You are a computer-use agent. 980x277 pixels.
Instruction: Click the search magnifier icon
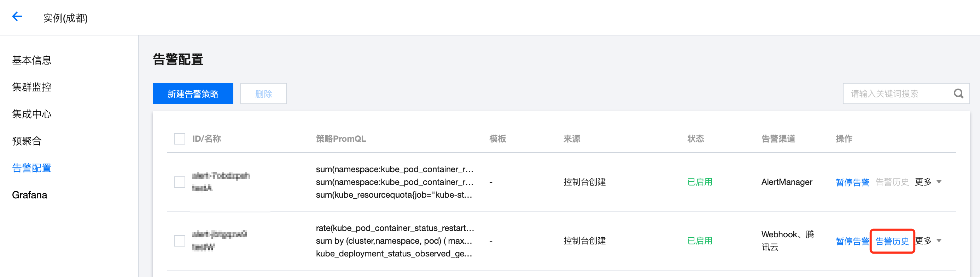click(x=958, y=94)
